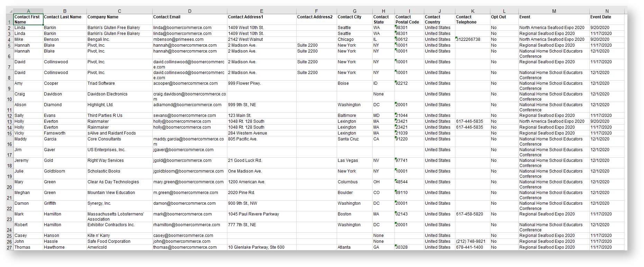Select the (212) 748-9821 telephone cell
644x267 pixels.
pyautogui.click(x=472, y=241)
